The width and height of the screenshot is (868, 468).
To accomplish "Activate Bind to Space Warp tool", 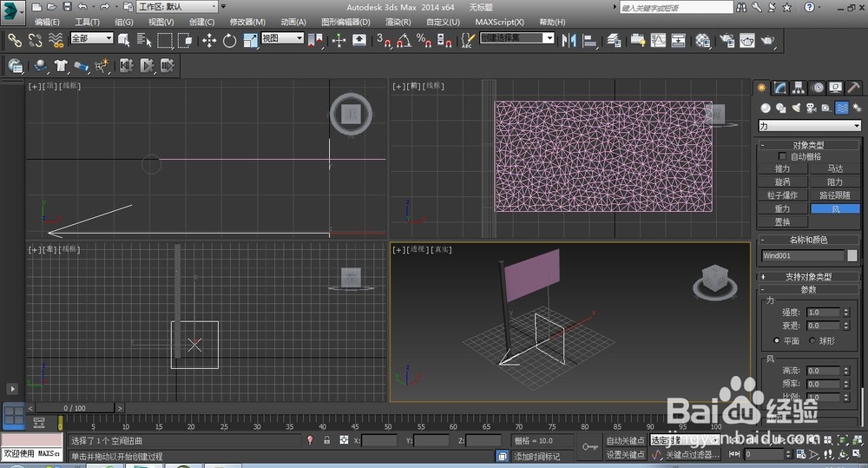I will coord(56,40).
